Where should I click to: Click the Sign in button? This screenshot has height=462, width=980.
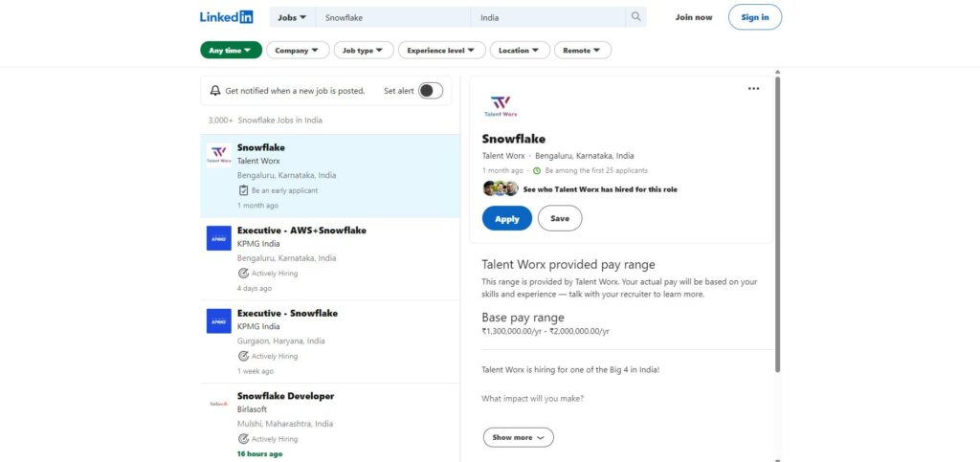(x=755, y=17)
